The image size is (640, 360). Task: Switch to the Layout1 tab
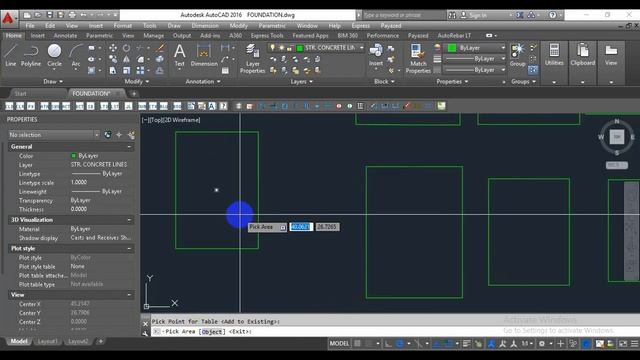[x=47, y=341]
